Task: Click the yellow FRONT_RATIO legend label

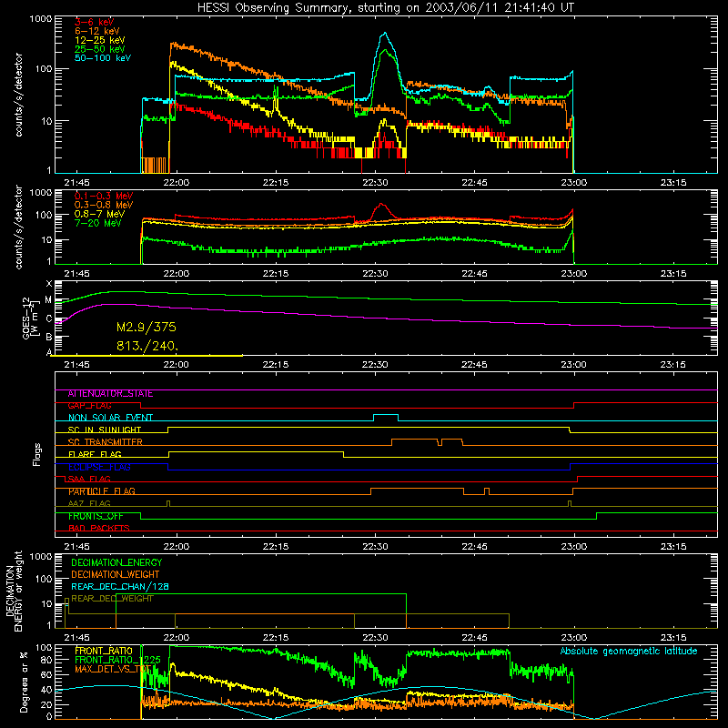Action: tap(104, 651)
